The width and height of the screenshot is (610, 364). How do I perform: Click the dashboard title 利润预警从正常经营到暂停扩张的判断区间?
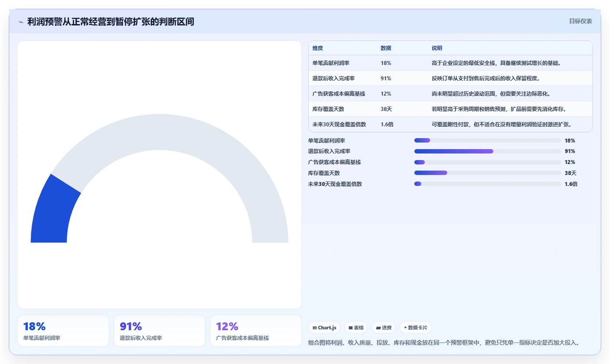click(111, 21)
